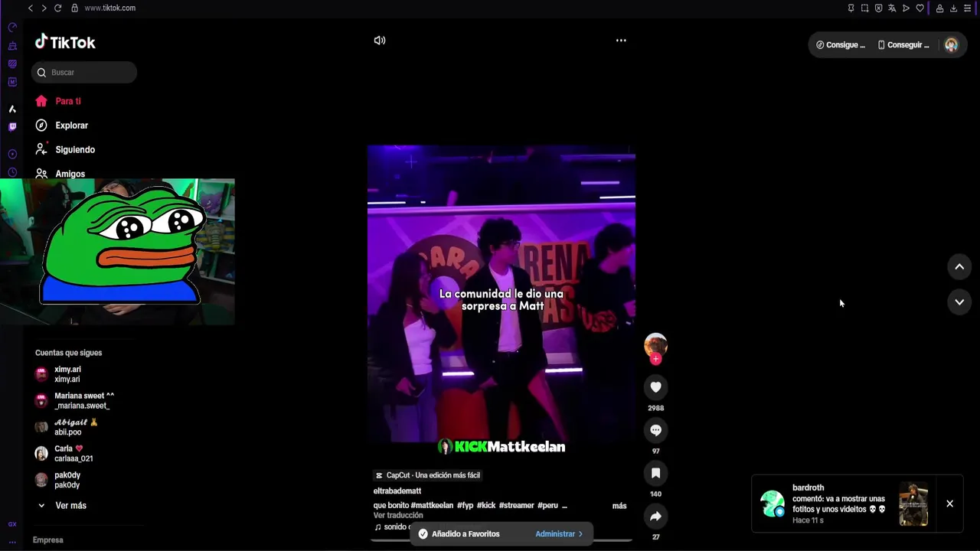The height and width of the screenshot is (551, 980).
Task: Open the Aria AI sidebar icon
Action: (12, 109)
